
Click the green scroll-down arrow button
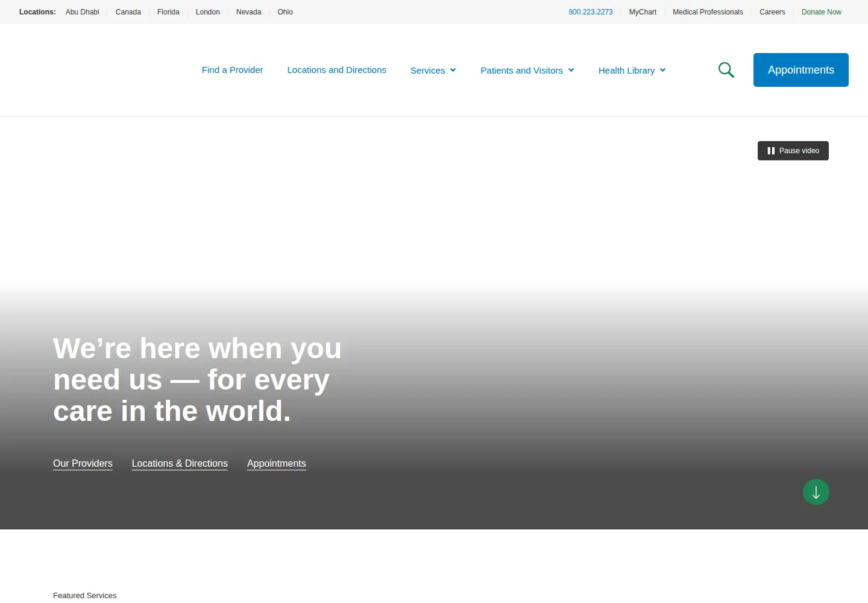point(816,492)
